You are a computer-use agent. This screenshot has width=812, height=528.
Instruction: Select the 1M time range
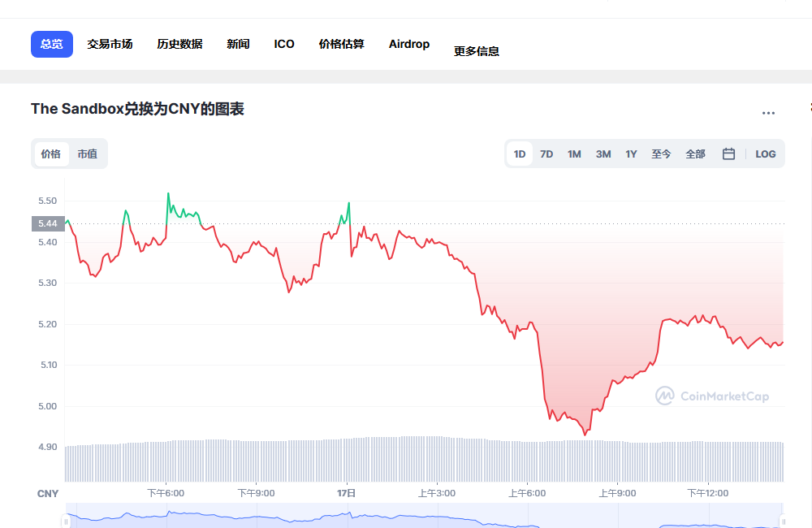pyautogui.click(x=574, y=154)
